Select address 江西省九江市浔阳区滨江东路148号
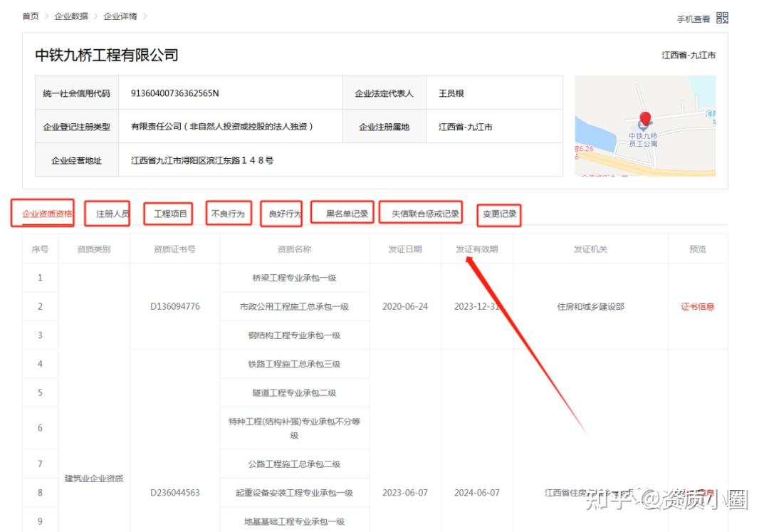The width and height of the screenshot is (769, 532). coord(202,160)
